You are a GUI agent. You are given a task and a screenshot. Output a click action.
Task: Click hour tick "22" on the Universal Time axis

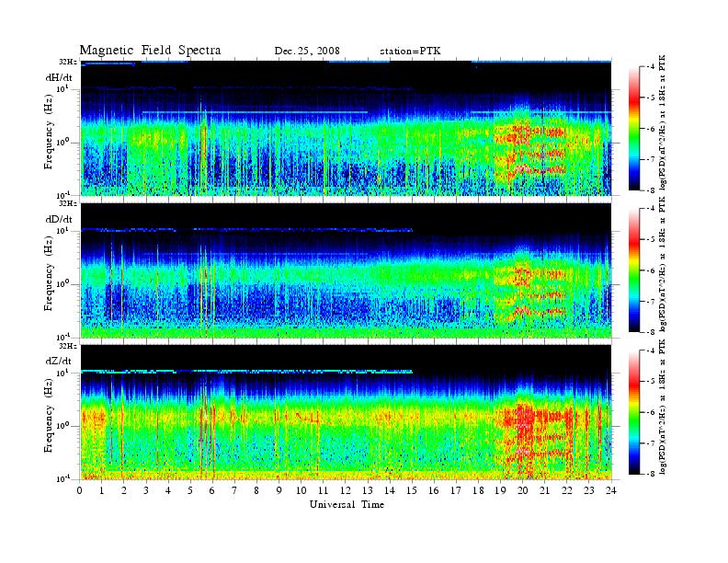(567, 490)
